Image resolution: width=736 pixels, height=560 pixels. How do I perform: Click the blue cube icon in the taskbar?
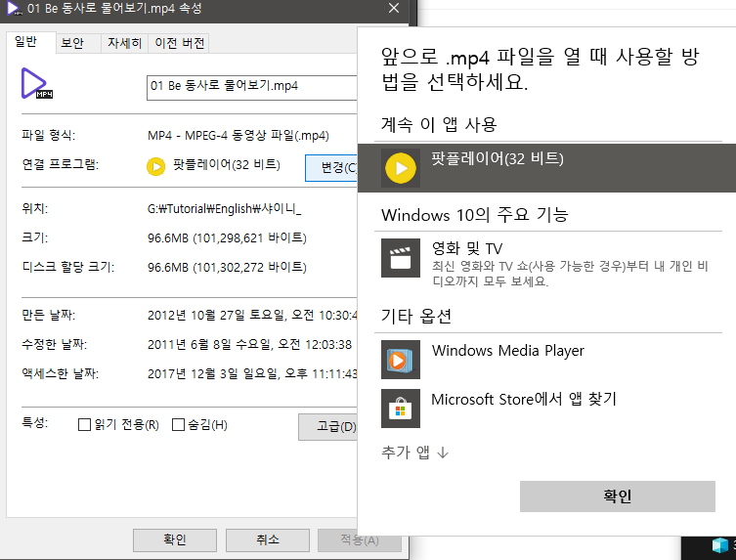[x=719, y=545]
